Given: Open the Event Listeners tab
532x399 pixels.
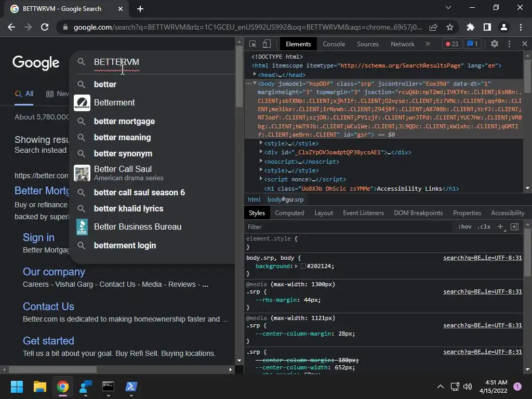Looking at the screenshot, I should 363,212.
